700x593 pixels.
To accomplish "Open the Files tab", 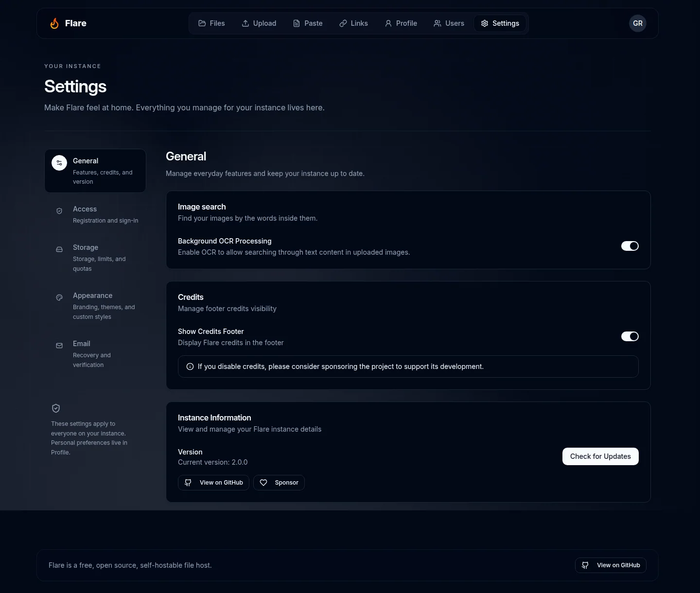I will [x=211, y=23].
